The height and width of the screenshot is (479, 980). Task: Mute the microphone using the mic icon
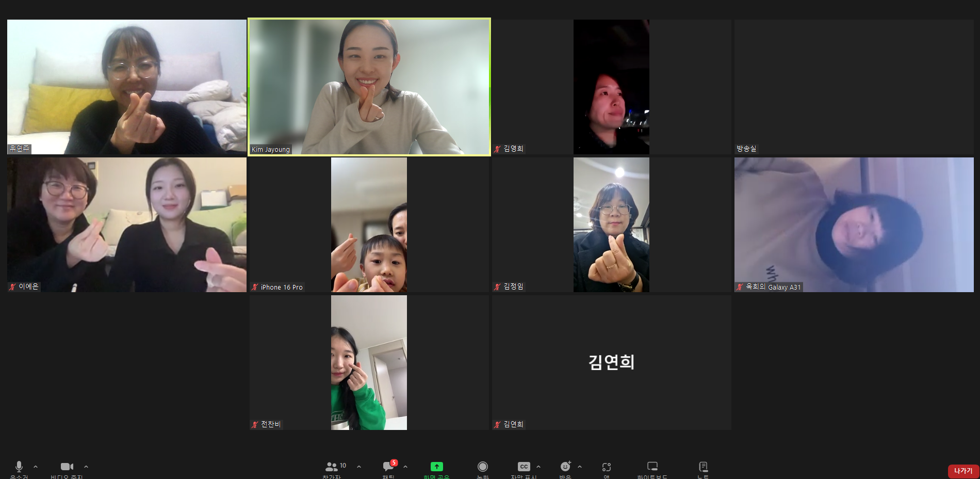(19, 467)
